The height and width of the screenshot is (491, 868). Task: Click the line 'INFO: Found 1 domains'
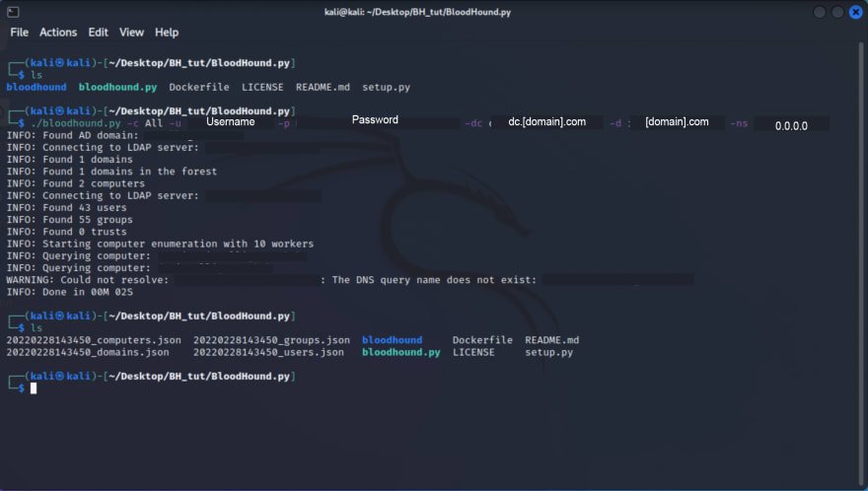pos(69,160)
